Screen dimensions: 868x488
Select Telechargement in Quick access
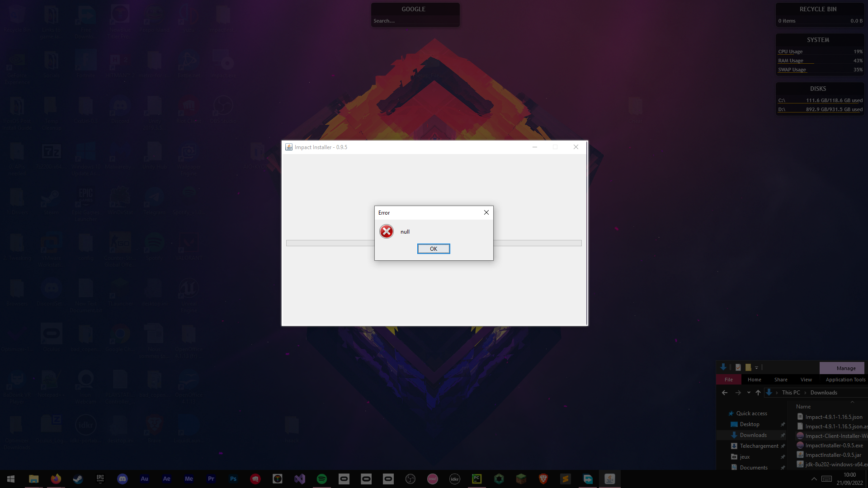pos(759,446)
